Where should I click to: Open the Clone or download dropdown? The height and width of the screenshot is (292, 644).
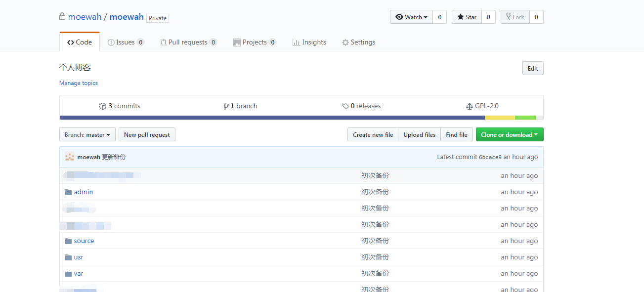(x=510, y=134)
